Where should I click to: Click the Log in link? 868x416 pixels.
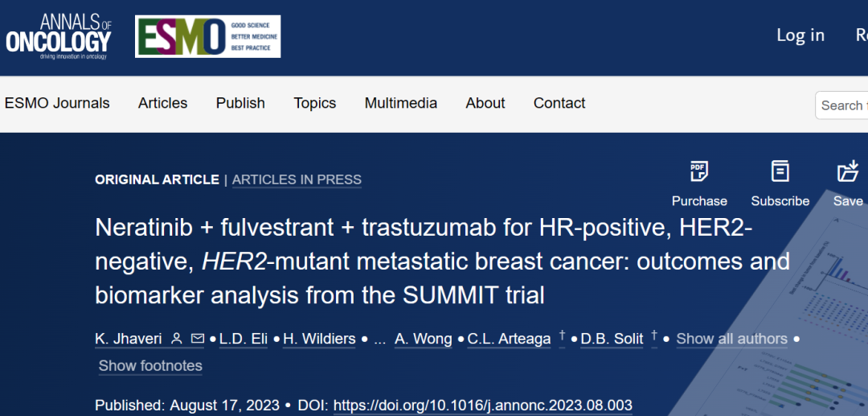(x=800, y=35)
